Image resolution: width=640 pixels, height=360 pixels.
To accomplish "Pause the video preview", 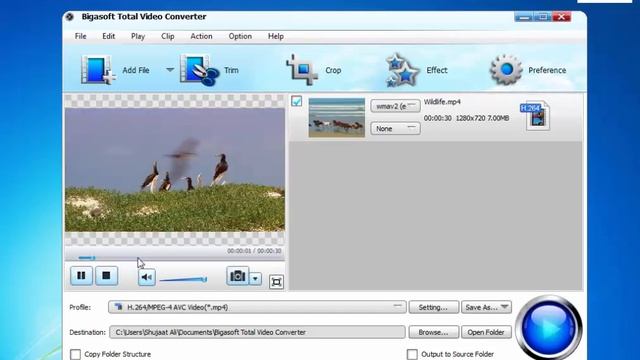I will point(81,276).
